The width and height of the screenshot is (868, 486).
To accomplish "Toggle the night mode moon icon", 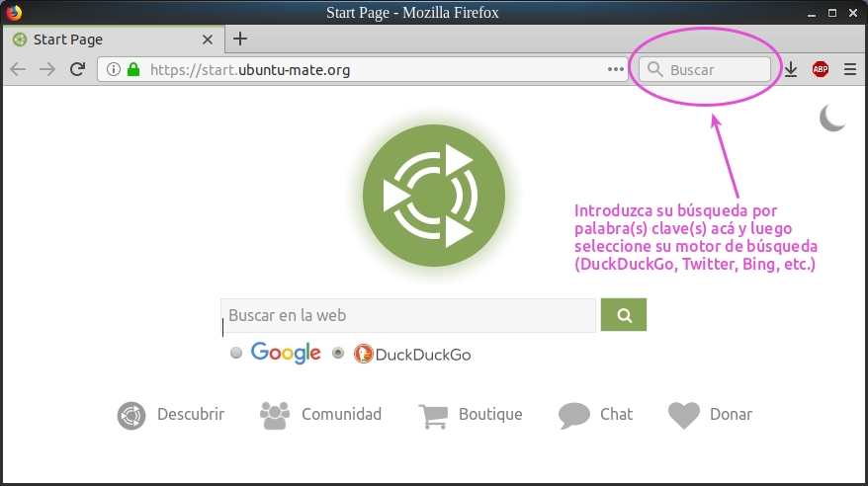I will (x=832, y=119).
